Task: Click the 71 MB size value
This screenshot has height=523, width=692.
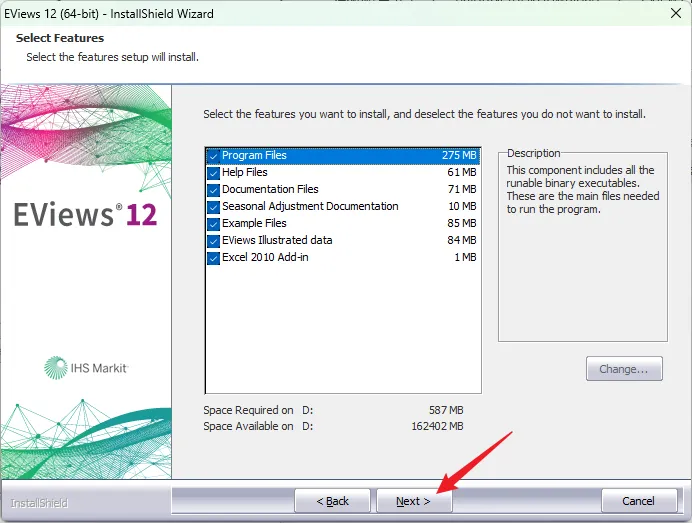Action: 462,189
